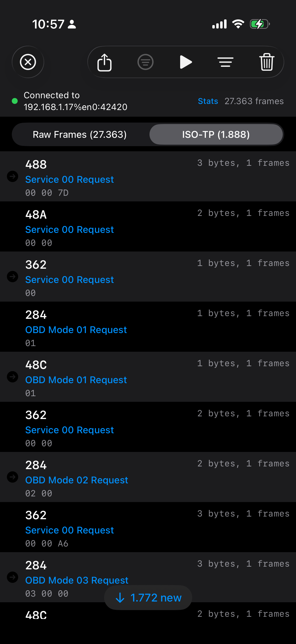
Task: Open the 48A Service 00 Request entry
Action: (x=148, y=227)
